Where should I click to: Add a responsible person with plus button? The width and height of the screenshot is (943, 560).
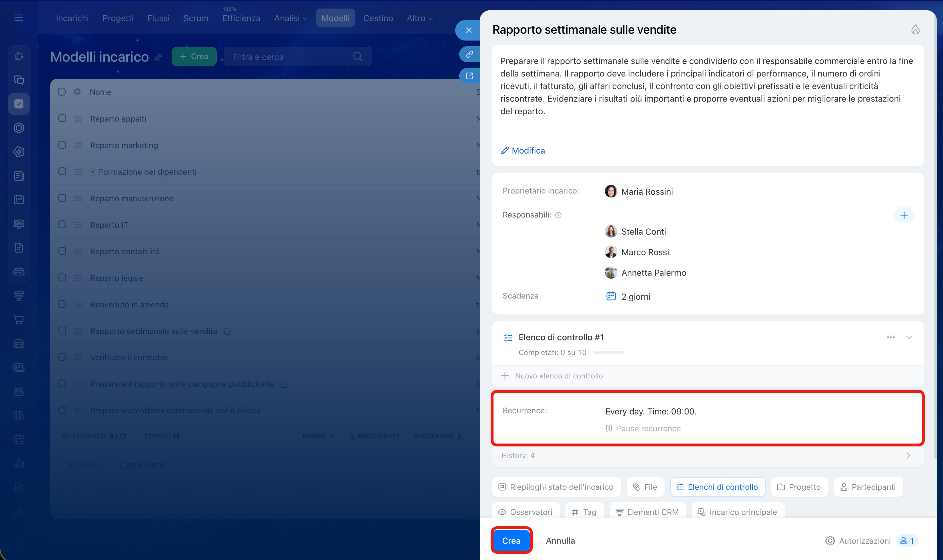pos(904,215)
